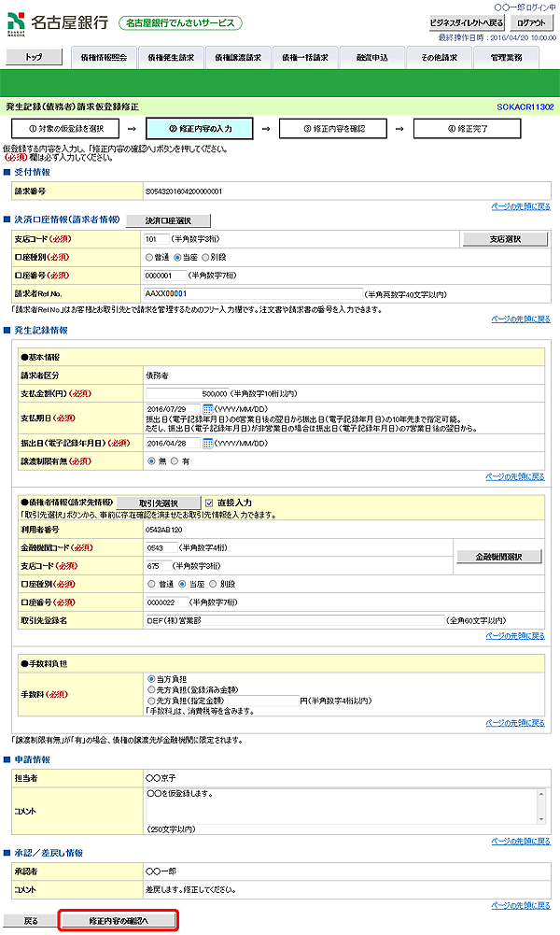
Task: Select 別段 in the 債権者情報 口座種別 row
Action: (x=213, y=584)
